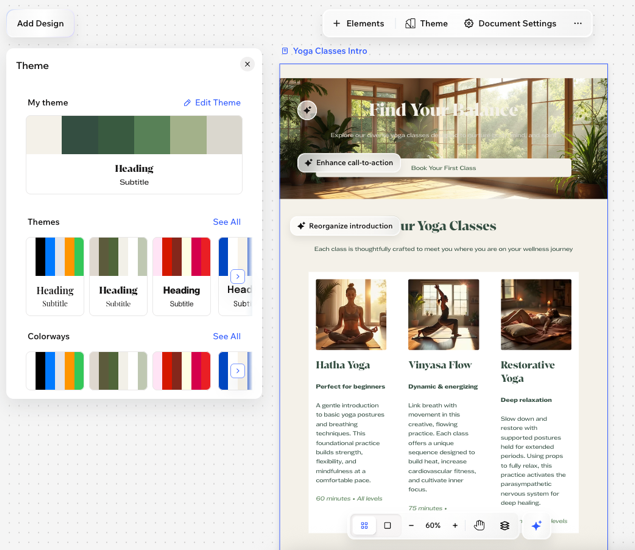Screen dimensions: 635x550
Task: Open the more options ellipsis menu
Action: point(577,23)
